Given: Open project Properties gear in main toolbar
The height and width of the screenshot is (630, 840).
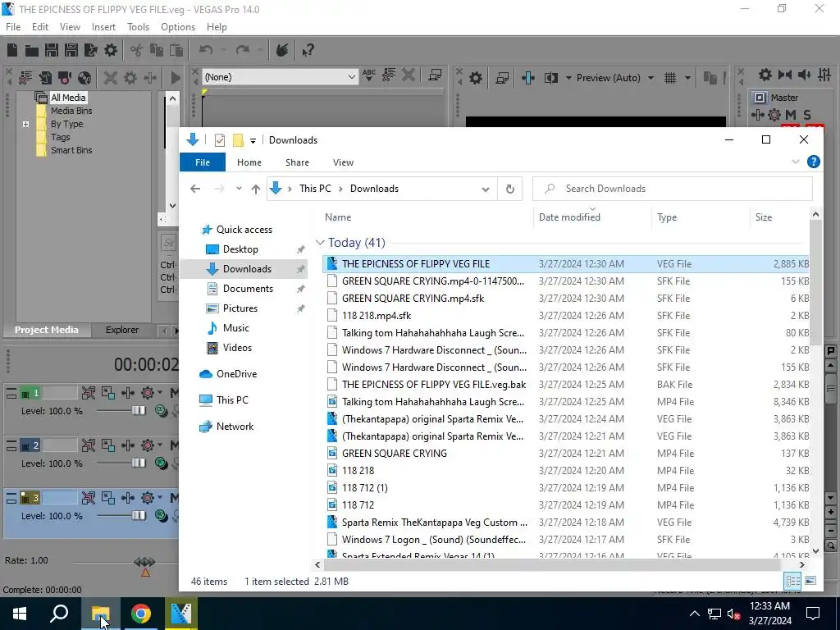Looking at the screenshot, I should (x=111, y=50).
